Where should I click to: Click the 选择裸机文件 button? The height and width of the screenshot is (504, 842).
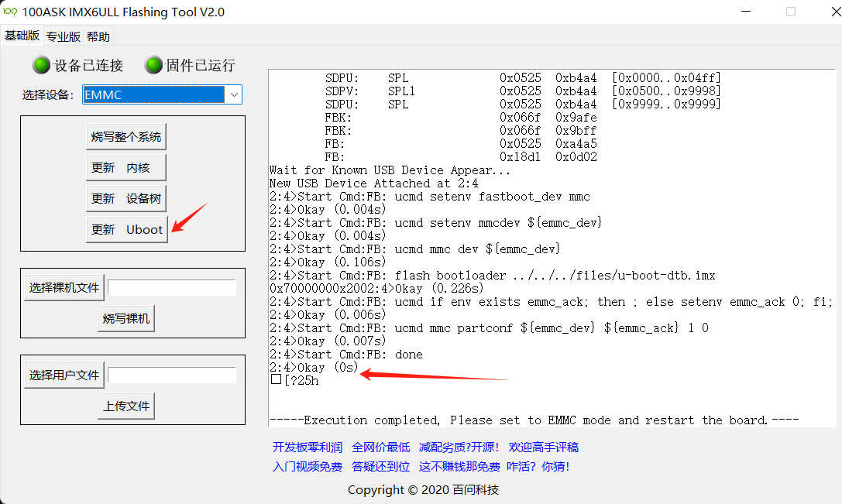(x=64, y=287)
